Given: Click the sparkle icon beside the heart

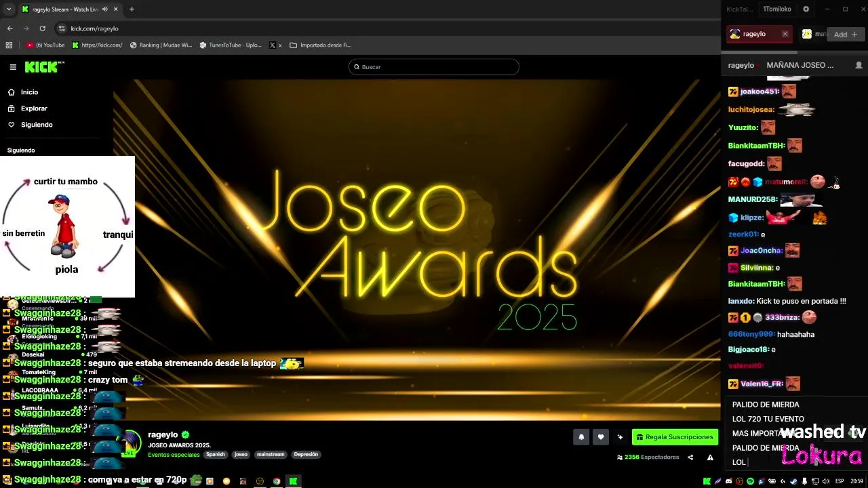Looking at the screenshot, I should (x=620, y=438).
